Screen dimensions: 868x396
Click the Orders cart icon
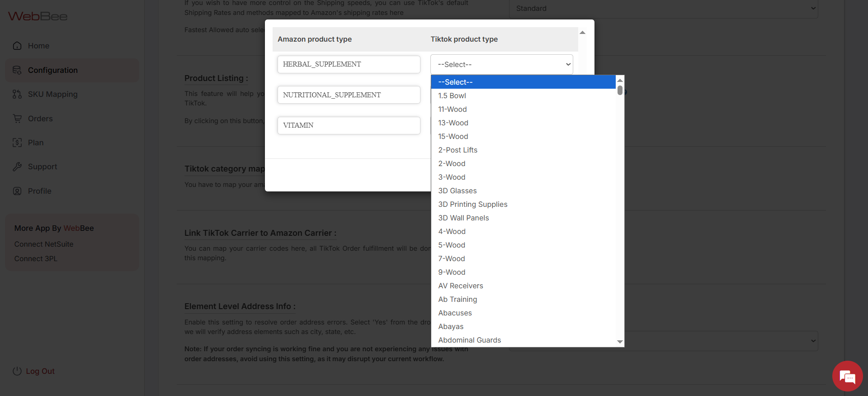click(x=17, y=119)
